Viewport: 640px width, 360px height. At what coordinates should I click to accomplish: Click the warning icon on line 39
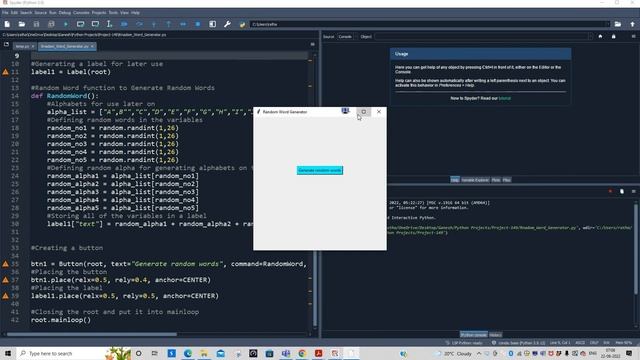pos(5,296)
